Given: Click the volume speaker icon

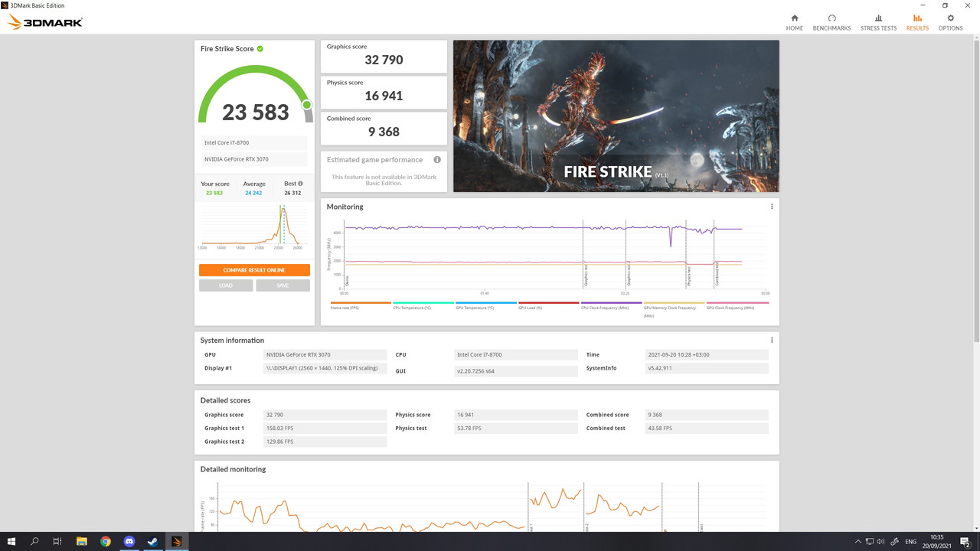Looking at the screenshot, I should (882, 541).
